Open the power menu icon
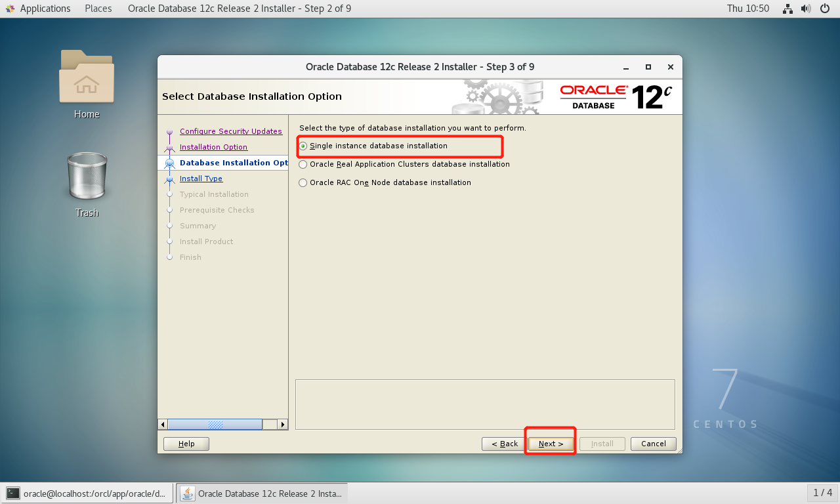The width and height of the screenshot is (840, 504). [x=825, y=9]
